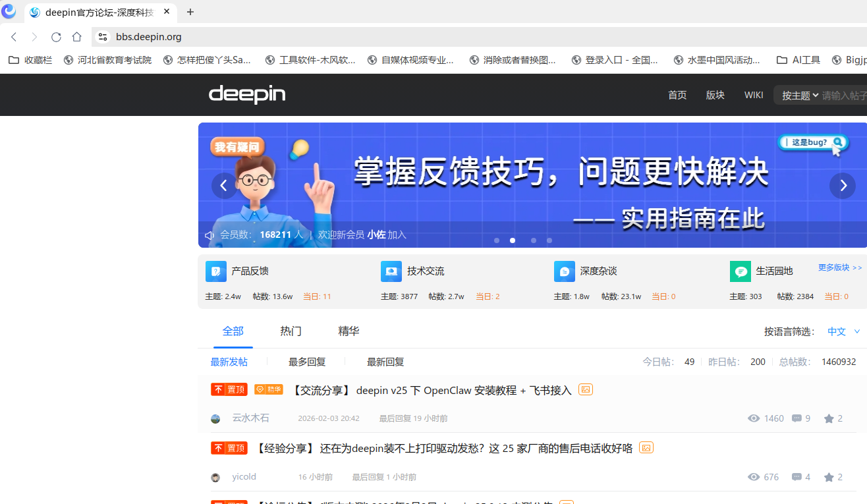Open yicold's username link
This screenshot has height=504, width=867.
click(244, 477)
